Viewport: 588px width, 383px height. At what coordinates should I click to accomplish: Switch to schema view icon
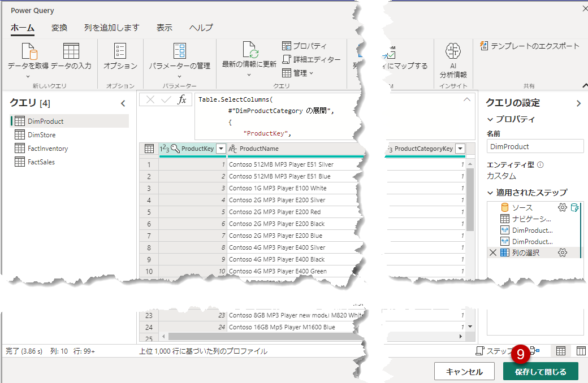pyautogui.click(x=581, y=351)
